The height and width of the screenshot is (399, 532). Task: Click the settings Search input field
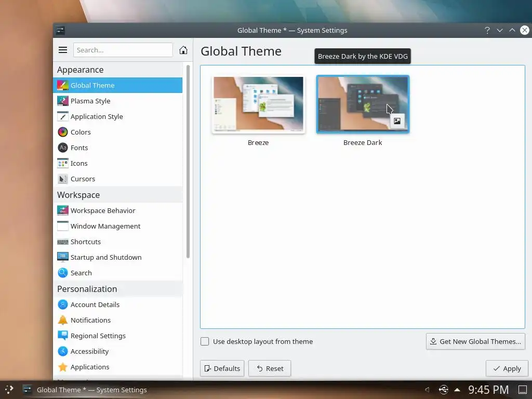point(123,50)
